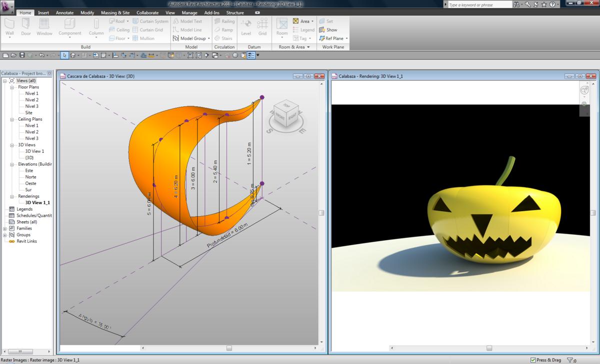Screen dimensions: 600x364
Task: Open the Ref Plane dropdown
Action: point(346,38)
